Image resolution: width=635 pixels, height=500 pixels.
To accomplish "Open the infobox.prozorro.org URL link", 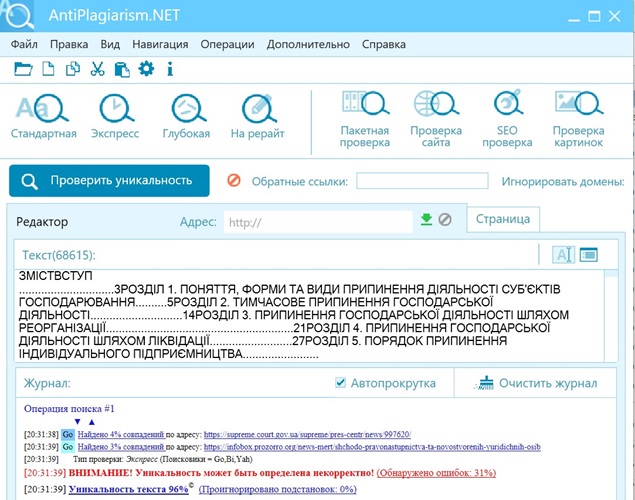I will (x=372, y=447).
